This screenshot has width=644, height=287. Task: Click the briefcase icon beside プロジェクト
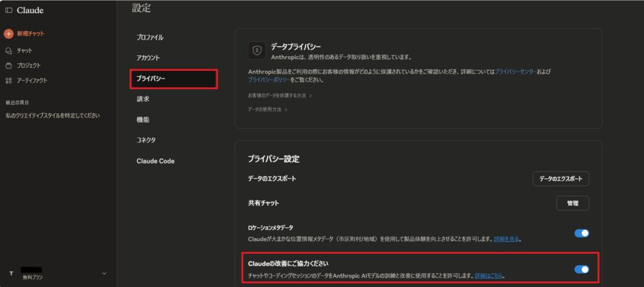click(x=9, y=65)
